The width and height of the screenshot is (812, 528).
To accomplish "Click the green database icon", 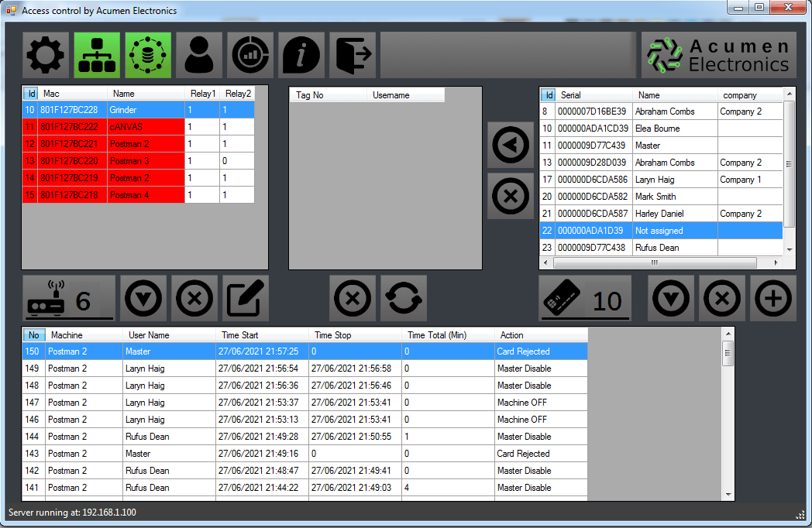I will point(148,56).
